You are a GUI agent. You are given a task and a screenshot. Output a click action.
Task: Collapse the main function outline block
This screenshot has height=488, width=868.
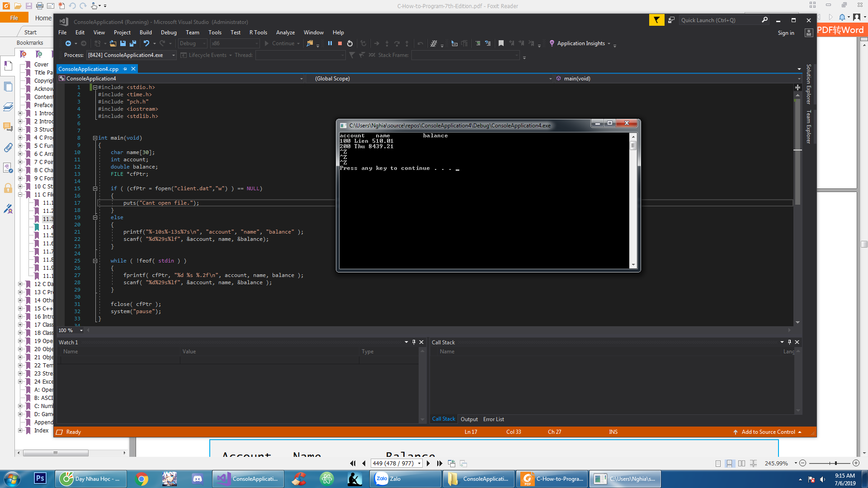95,138
